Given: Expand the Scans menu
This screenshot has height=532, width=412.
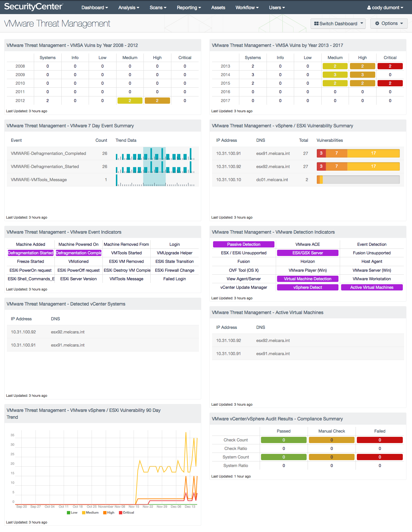Looking at the screenshot, I should point(158,8).
